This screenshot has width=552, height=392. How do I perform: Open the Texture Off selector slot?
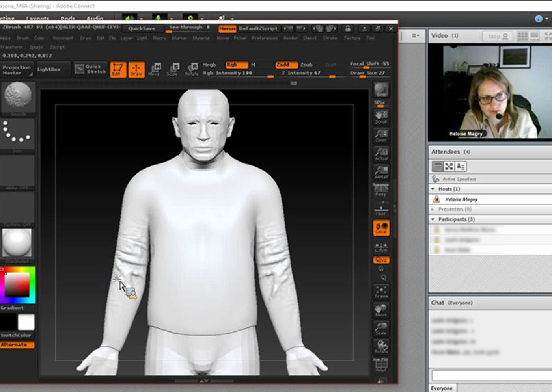17,208
